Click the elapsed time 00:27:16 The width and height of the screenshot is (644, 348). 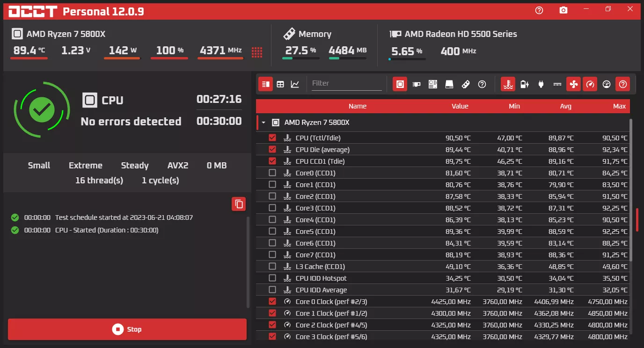pos(219,99)
